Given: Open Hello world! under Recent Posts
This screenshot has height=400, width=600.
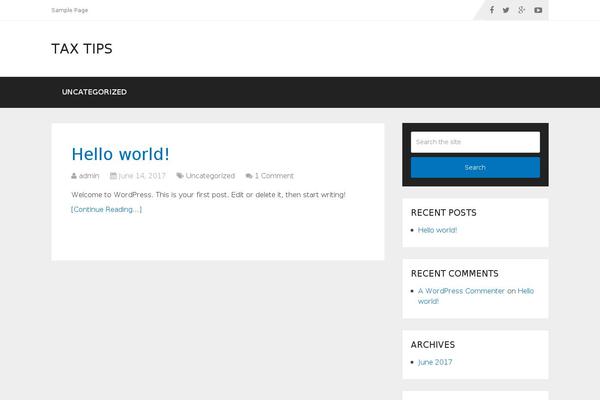Looking at the screenshot, I should click(x=437, y=230).
